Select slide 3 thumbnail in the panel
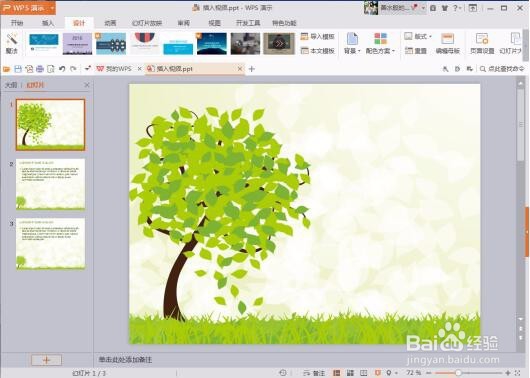The height and width of the screenshot is (378, 530). pos(50,243)
